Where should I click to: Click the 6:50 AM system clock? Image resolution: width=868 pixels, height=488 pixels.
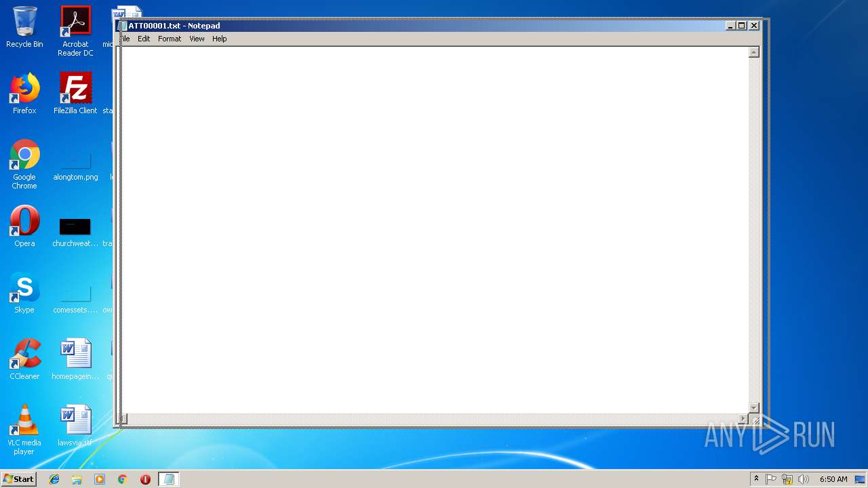[833, 479]
